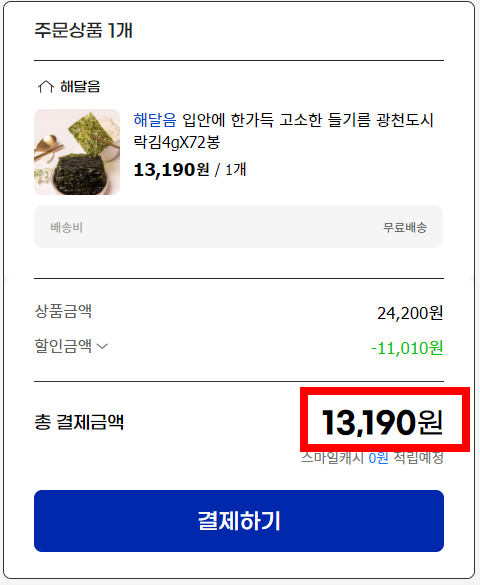Open the seaweed product thumbnail image

pos(77,152)
